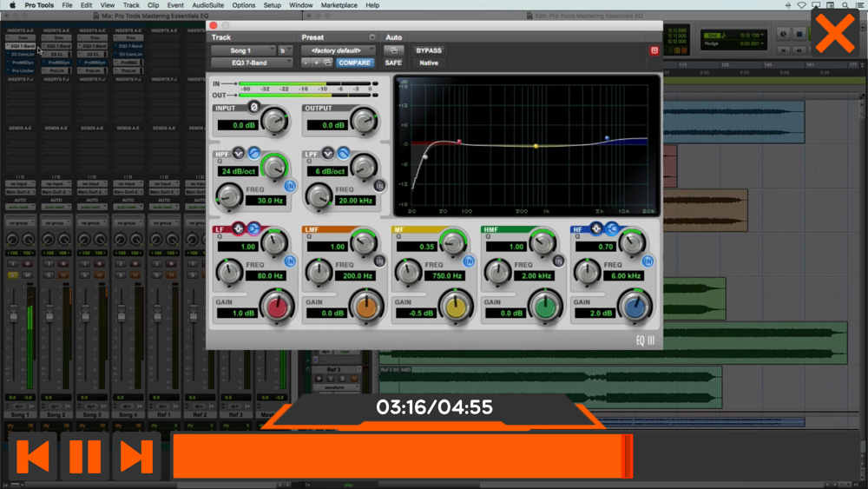Screen dimensions: 868x489
Task: Toggle LF band IN button
Action: (290, 261)
